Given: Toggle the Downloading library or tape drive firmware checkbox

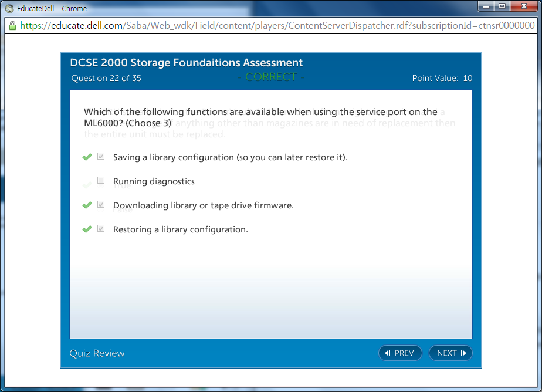Looking at the screenshot, I should click(101, 205).
